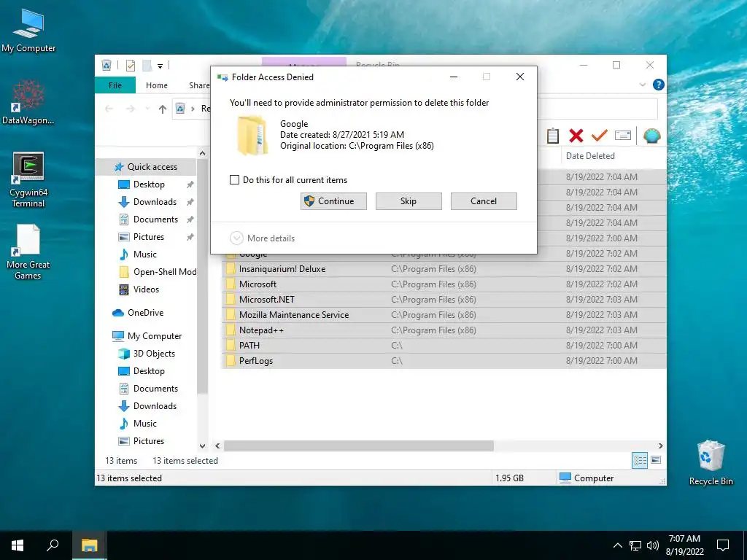
Task: Select the Notepad++ folder row
Action: coord(444,330)
